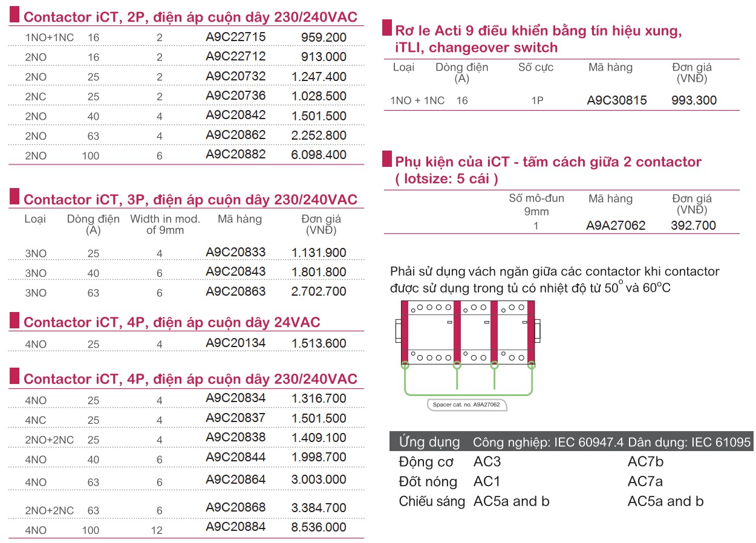
Task: Click Ứng dụng table header cell
Action: point(429,442)
